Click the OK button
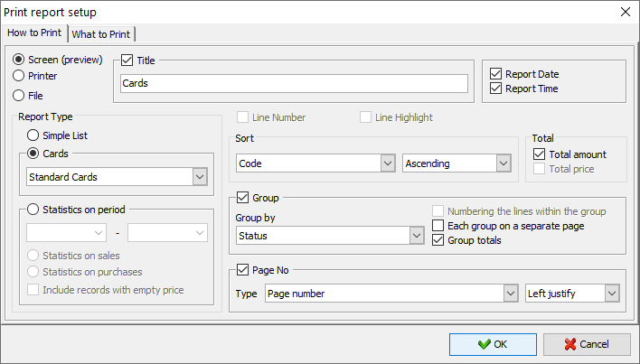 pyautogui.click(x=493, y=344)
